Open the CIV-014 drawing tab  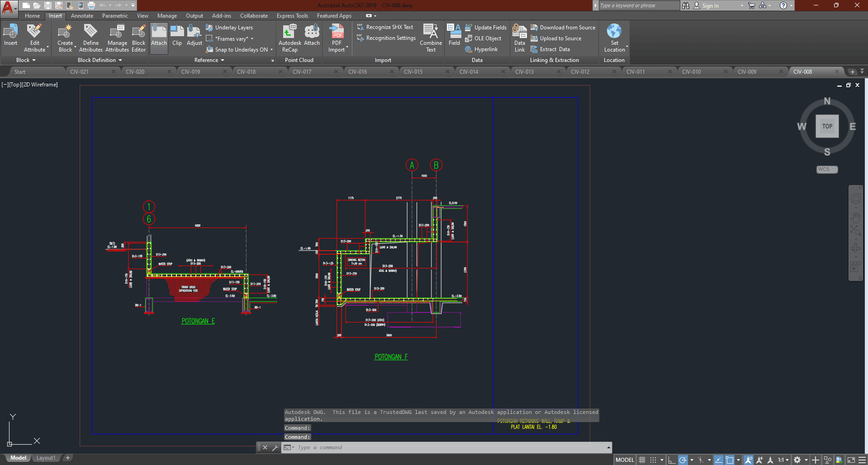[469, 72]
